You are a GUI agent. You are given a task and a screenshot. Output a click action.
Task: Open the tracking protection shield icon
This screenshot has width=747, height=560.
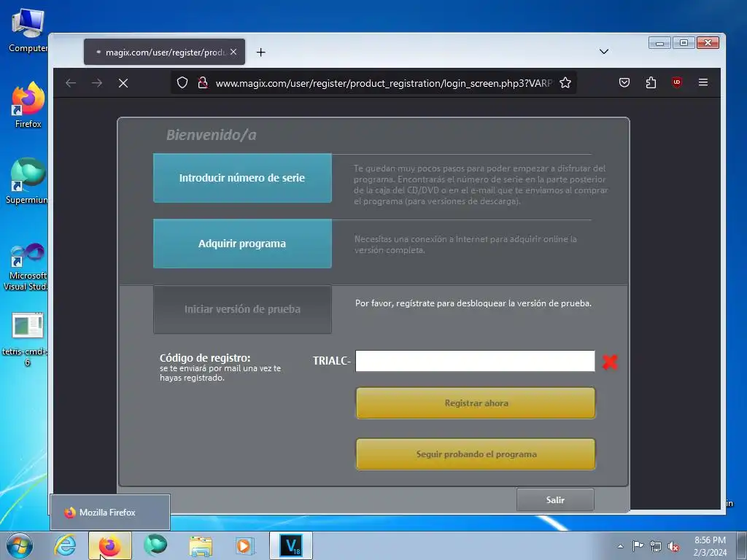pyautogui.click(x=182, y=83)
